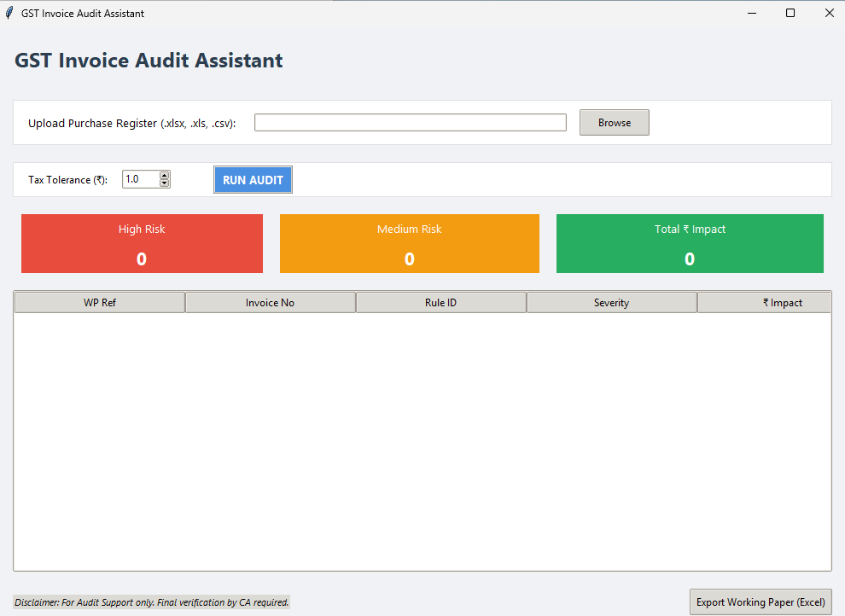The image size is (845, 616).
Task: Click the empty results table area
Action: (x=422, y=441)
